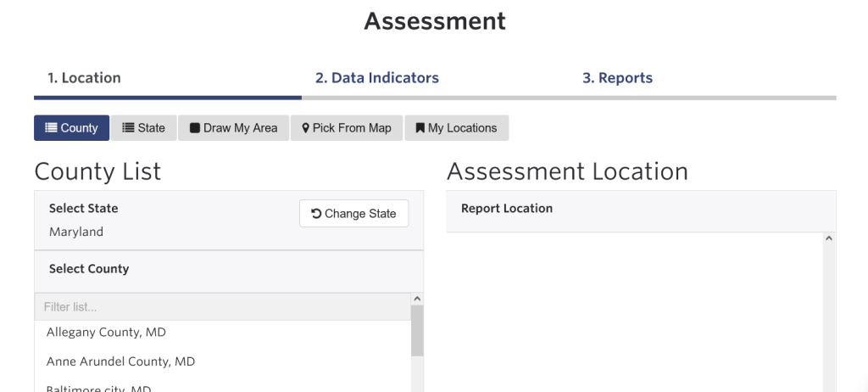Click county list scrollbar up arrow
This screenshot has width=868, height=392.
tap(417, 299)
